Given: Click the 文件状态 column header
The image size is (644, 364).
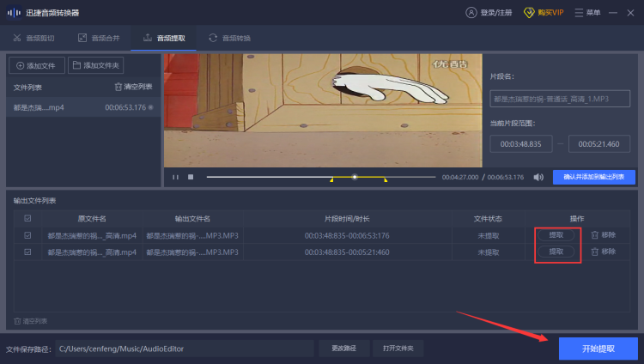Looking at the screenshot, I should [x=488, y=219].
